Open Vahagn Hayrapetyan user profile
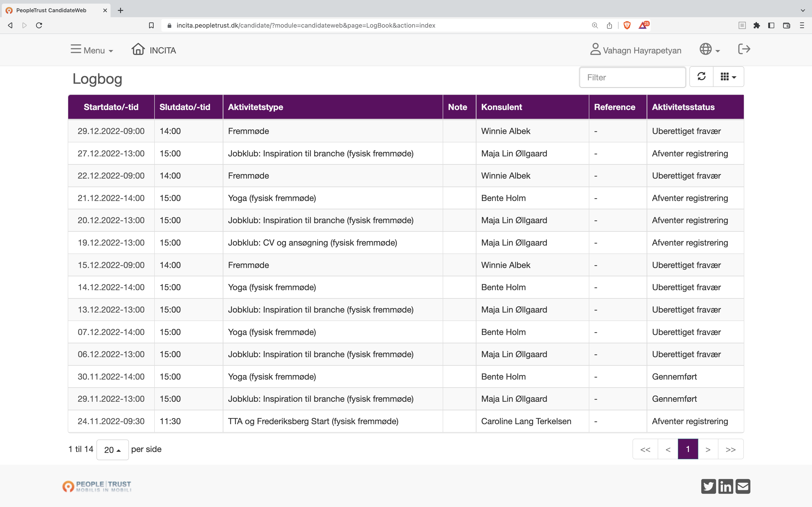812x507 pixels. click(x=636, y=50)
